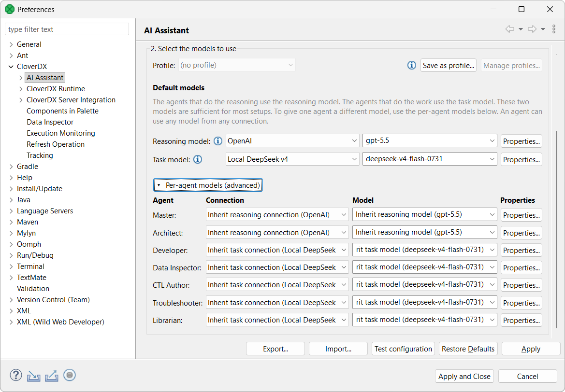This screenshot has width=565, height=392.
Task: Open Troubleshooter agent model dropdown
Action: (424, 302)
